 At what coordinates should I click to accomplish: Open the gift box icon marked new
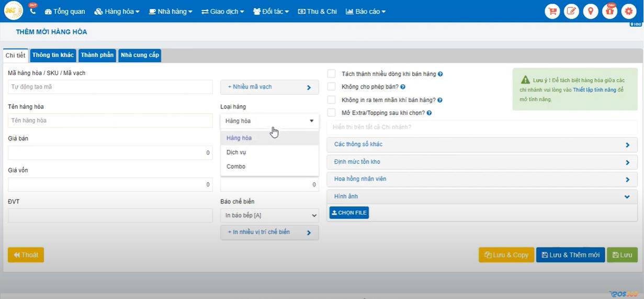pos(609,11)
